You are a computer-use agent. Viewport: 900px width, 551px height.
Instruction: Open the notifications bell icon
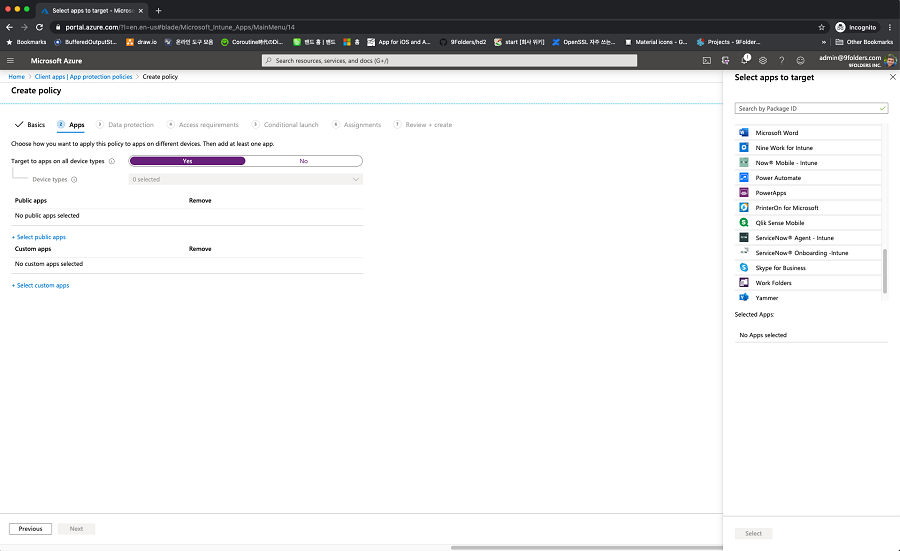pos(744,60)
